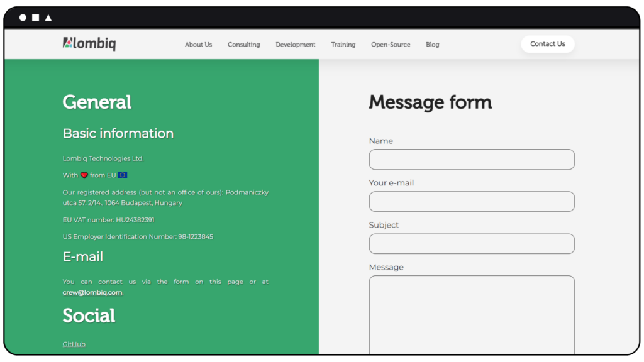Click the Lombiq logo
The width and height of the screenshot is (644, 362).
click(89, 43)
